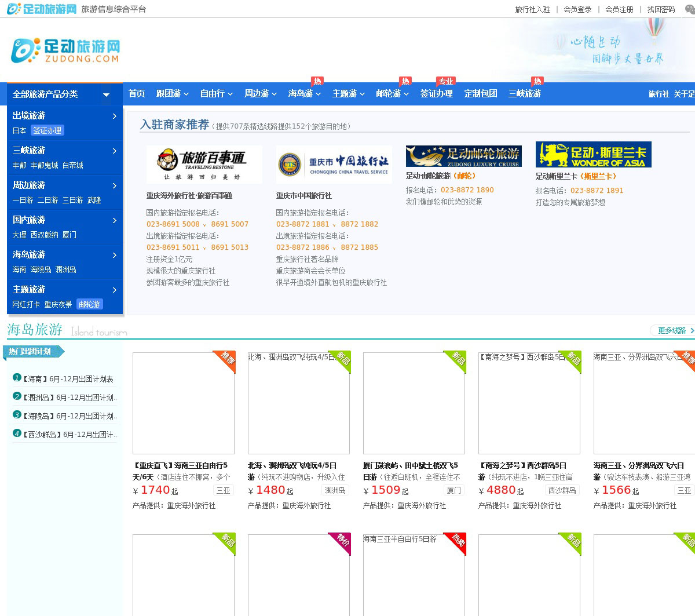Open the 主题游 nav dropdown
The height and width of the screenshot is (616, 695).
[349, 93]
